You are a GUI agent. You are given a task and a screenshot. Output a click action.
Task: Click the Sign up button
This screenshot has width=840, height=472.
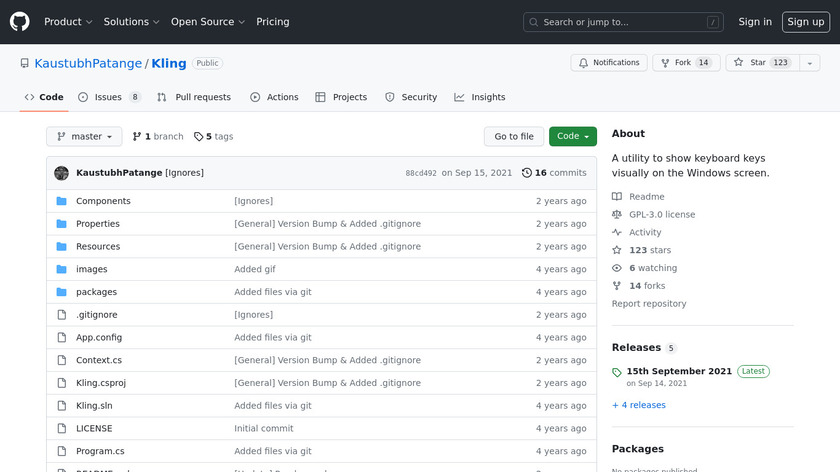pos(805,22)
